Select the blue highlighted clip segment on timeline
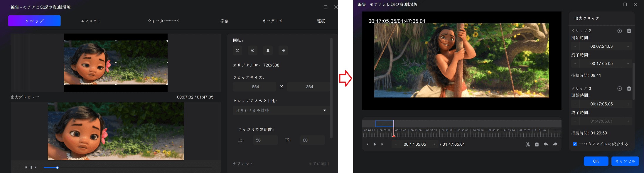This screenshot has height=173, width=644. (384, 124)
